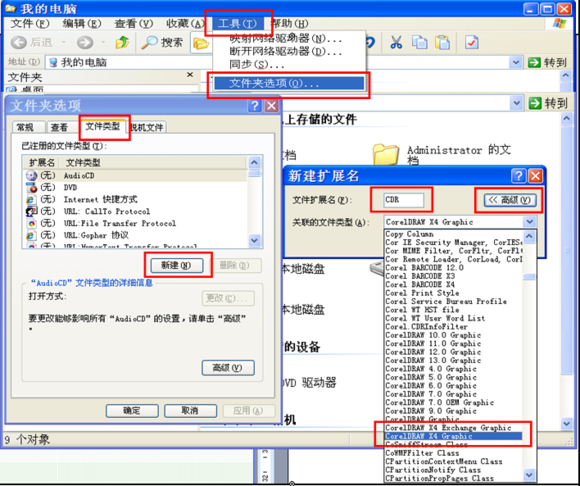Open the 收藏(A) menu
The image size is (580, 486).
(x=185, y=24)
